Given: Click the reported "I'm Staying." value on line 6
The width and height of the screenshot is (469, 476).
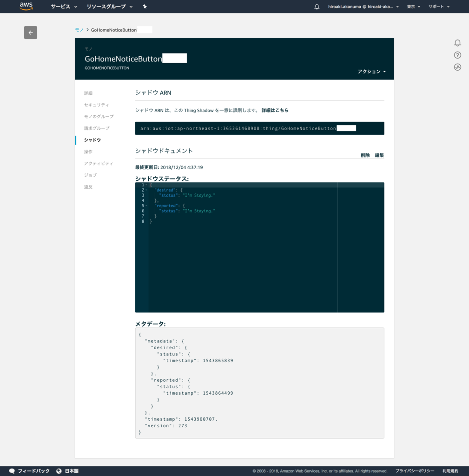Looking at the screenshot, I should coord(199,211).
